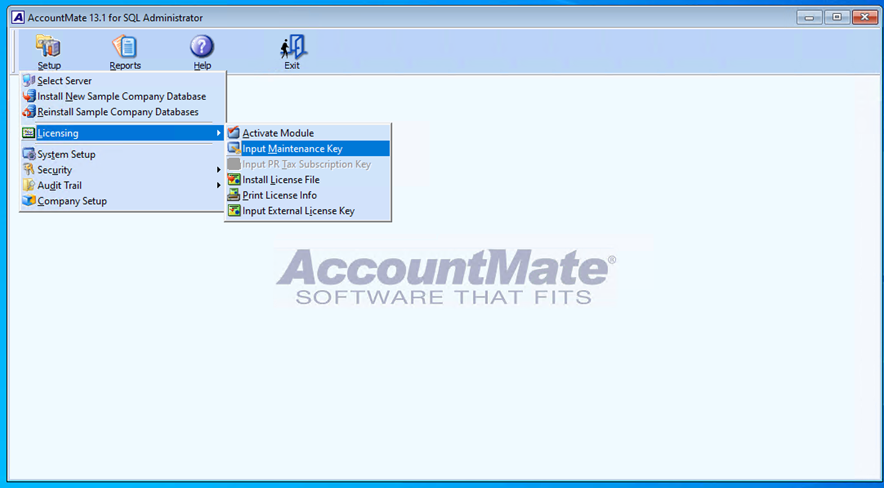Expand the Licensing submenu arrow
The height and width of the screenshot is (488, 884).
point(218,133)
